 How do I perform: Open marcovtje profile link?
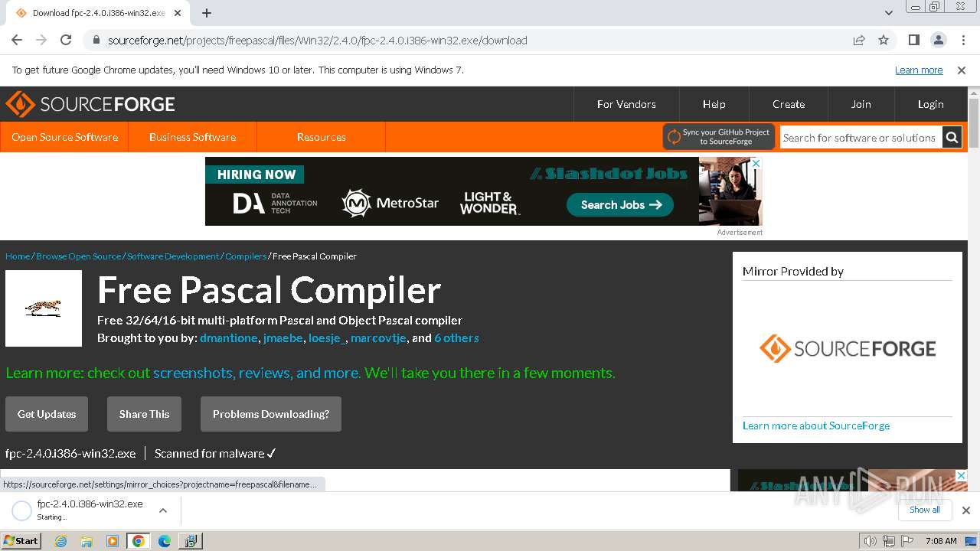pos(378,338)
